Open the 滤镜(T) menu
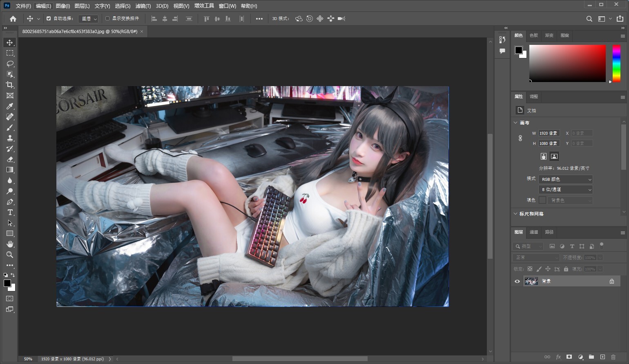The height and width of the screenshot is (364, 629). coord(143,6)
